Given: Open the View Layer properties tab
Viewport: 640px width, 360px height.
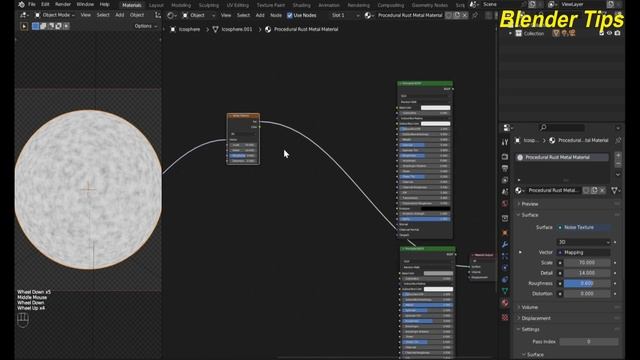Looking at the screenshot, I should (505, 180).
